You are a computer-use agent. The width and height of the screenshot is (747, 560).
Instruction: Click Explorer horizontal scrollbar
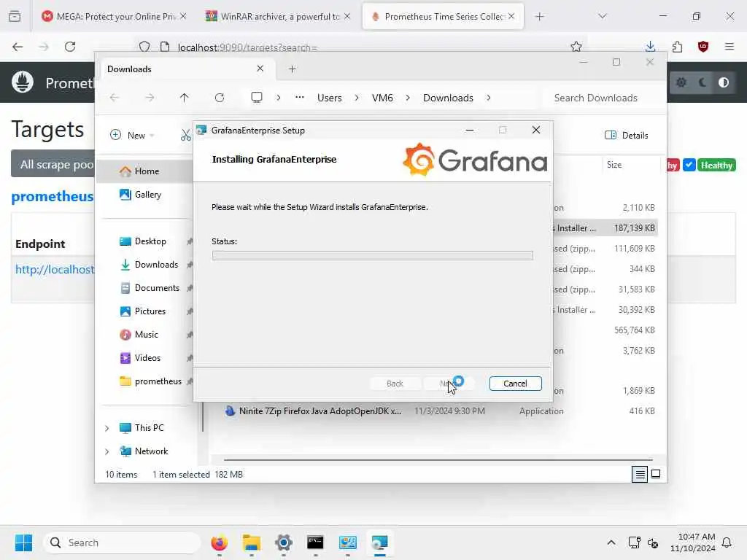click(438, 460)
